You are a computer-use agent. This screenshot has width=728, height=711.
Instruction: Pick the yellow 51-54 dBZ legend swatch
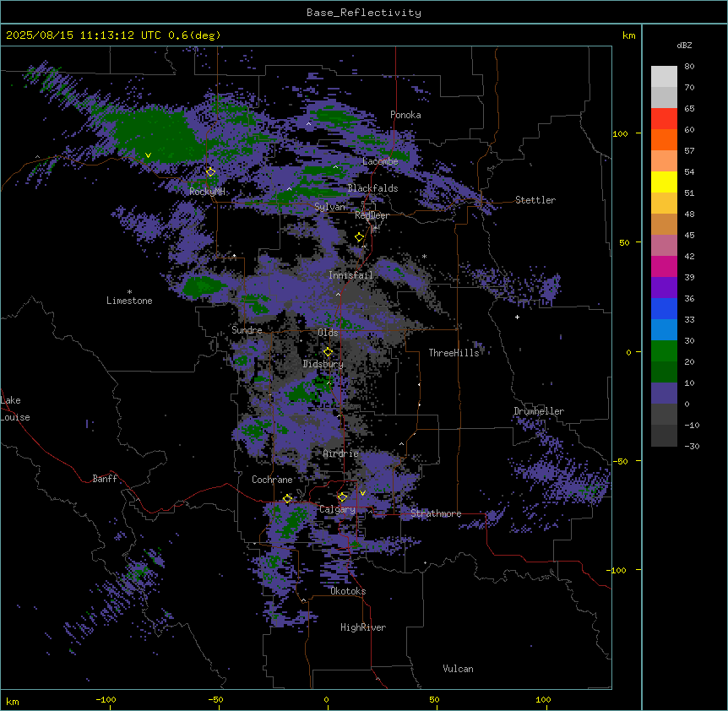(x=664, y=182)
